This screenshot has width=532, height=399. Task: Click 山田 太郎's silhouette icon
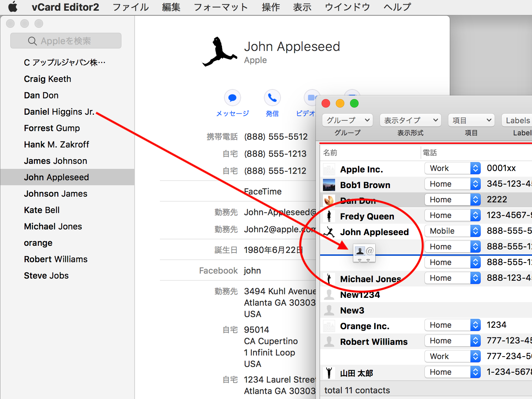pos(329,373)
